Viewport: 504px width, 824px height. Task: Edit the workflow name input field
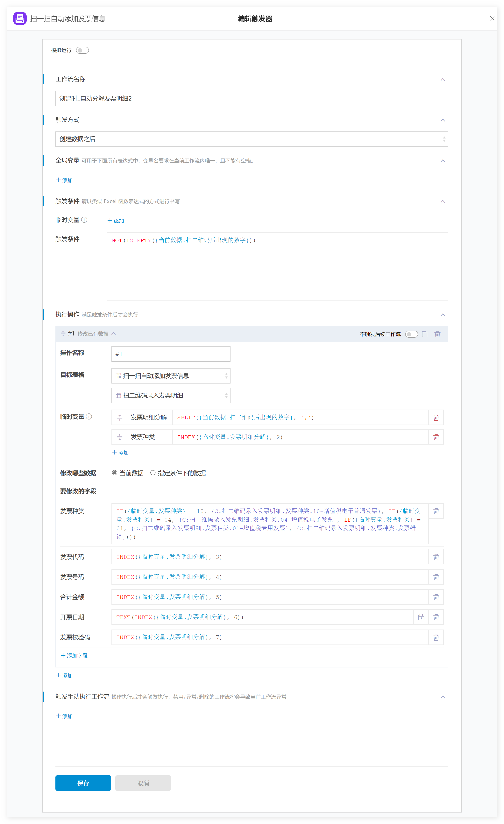[x=252, y=98]
